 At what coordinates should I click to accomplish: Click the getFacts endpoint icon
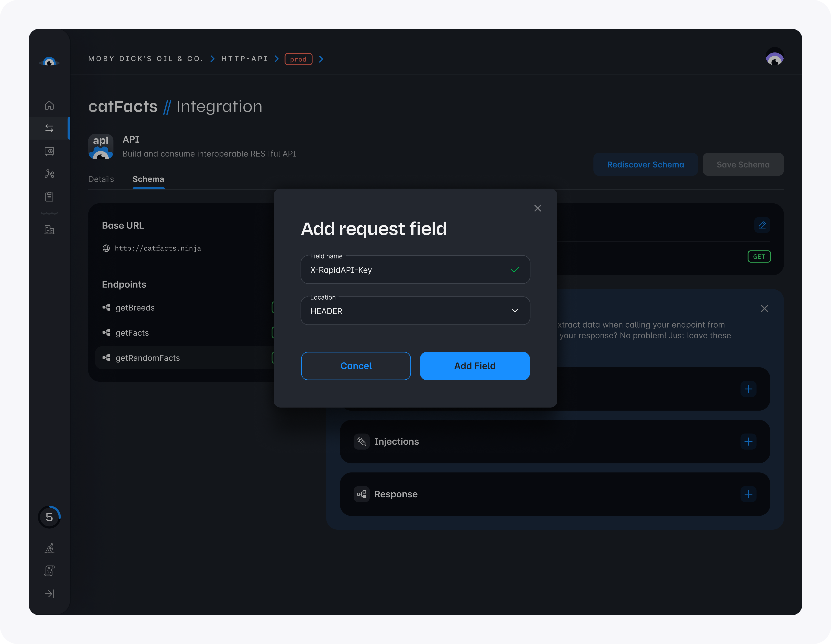tap(107, 333)
